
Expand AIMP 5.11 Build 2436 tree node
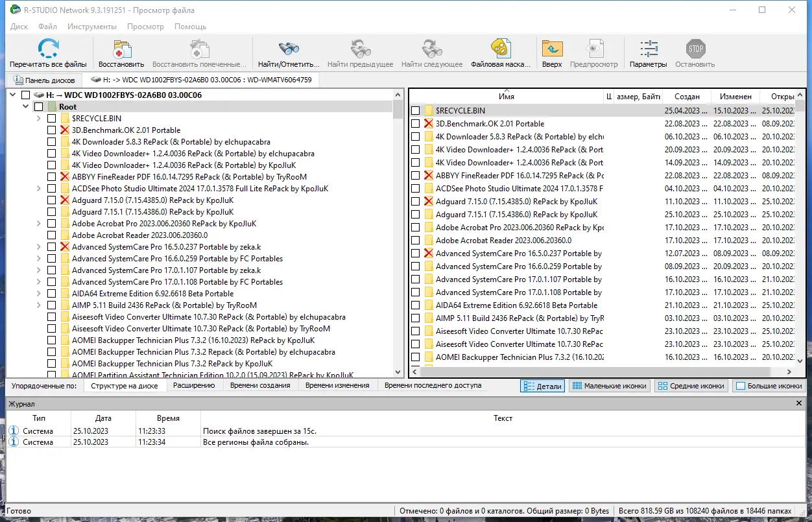pyautogui.click(x=39, y=305)
